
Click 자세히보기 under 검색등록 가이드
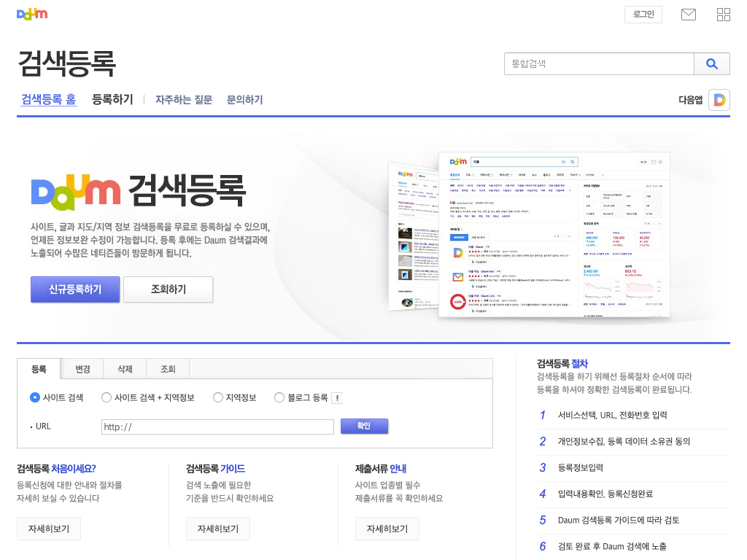point(217,529)
